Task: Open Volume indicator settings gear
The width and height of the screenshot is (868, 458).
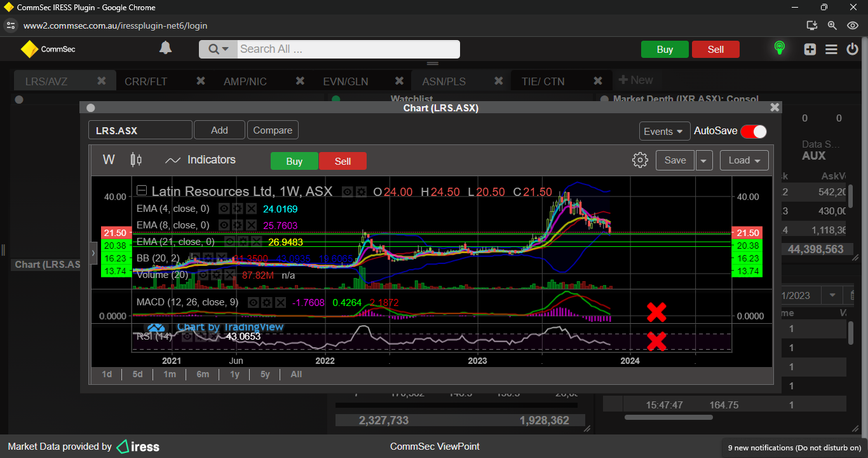Action: (216, 275)
